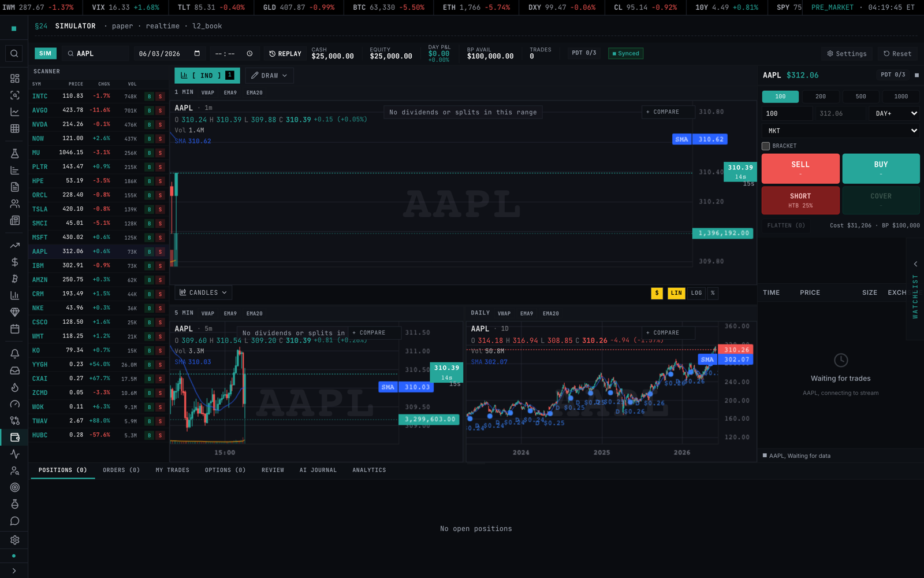This screenshot has height=578, width=924.
Task: Open the bar chart icon in sidebar
Action: click(14, 295)
